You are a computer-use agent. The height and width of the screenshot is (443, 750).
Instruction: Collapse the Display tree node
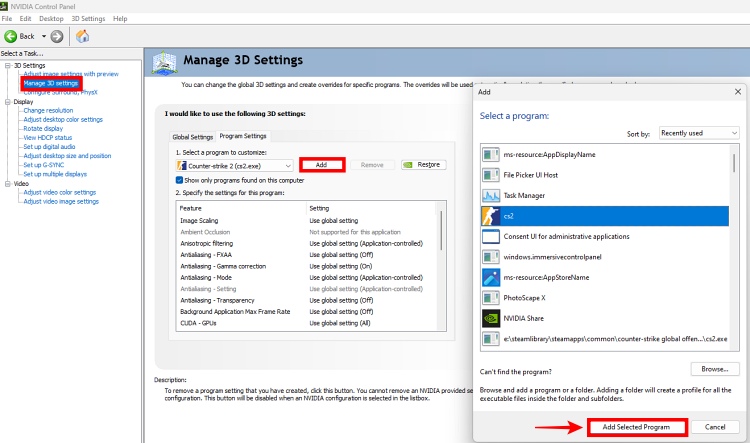(x=6, y=101)
